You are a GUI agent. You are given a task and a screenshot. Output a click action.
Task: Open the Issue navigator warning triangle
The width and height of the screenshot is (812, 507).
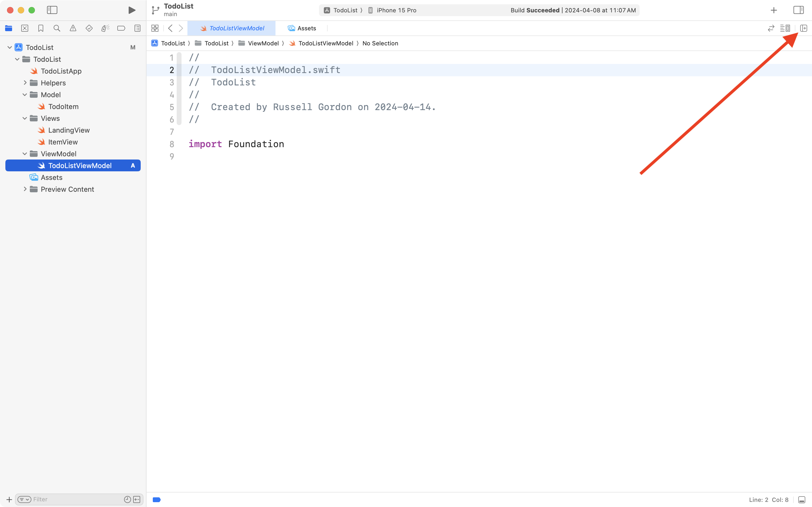[x=73, y=28]
